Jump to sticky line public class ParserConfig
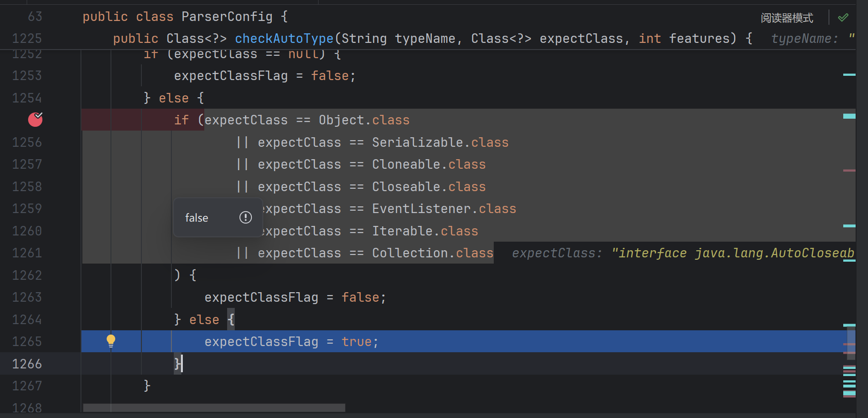868x418 pixels. (x=185, y=17)
